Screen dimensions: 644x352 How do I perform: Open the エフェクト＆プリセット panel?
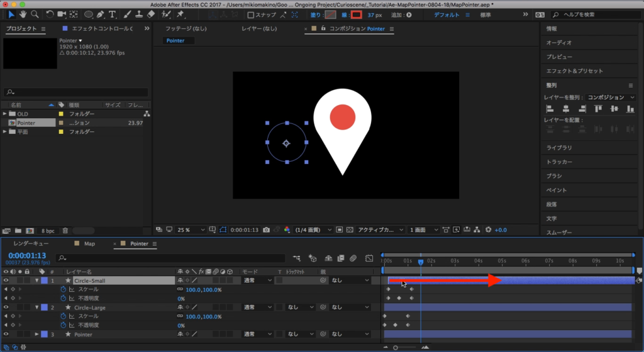click(574, 71)
